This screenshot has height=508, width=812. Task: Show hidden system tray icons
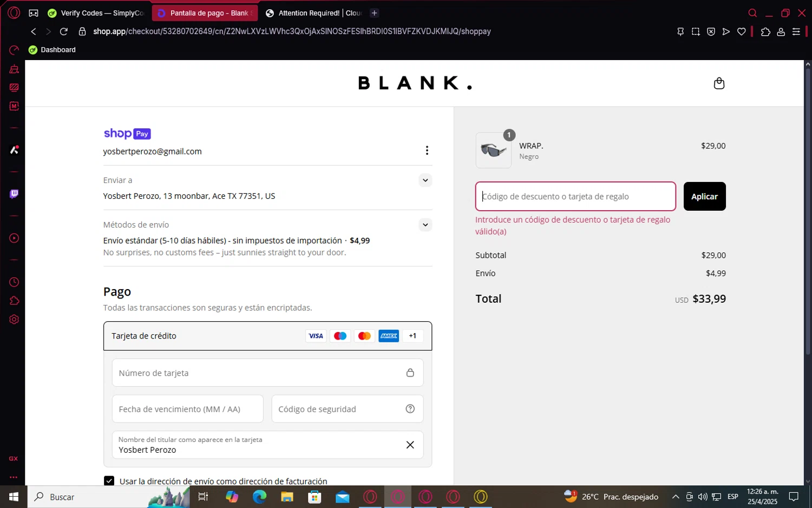point(676,497)
